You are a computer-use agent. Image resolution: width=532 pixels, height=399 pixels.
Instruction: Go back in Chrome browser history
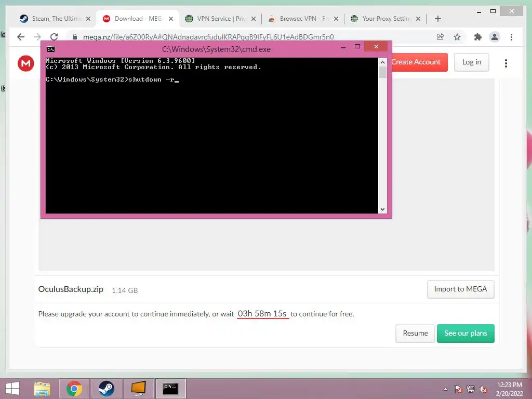point(21,37)
